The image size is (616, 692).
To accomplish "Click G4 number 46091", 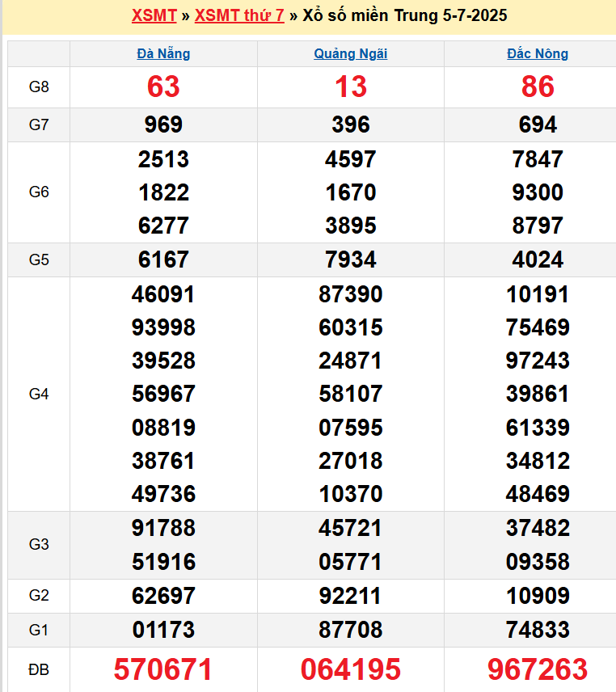I will pos(163,295).
